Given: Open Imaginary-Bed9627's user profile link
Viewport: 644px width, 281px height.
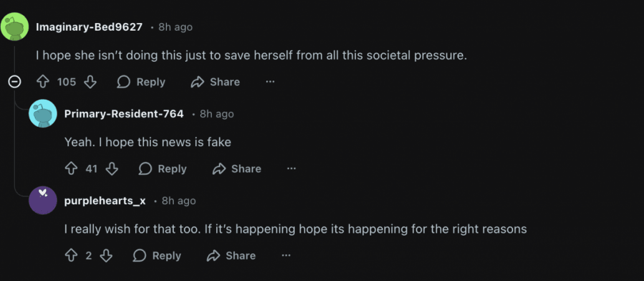Looking at the screenshot, I should point(89,27).
